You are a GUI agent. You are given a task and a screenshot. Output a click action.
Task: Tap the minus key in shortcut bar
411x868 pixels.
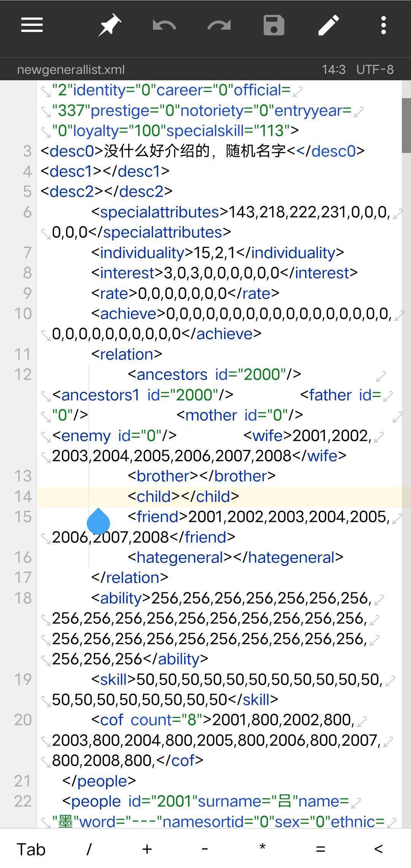tap(205, 849)
